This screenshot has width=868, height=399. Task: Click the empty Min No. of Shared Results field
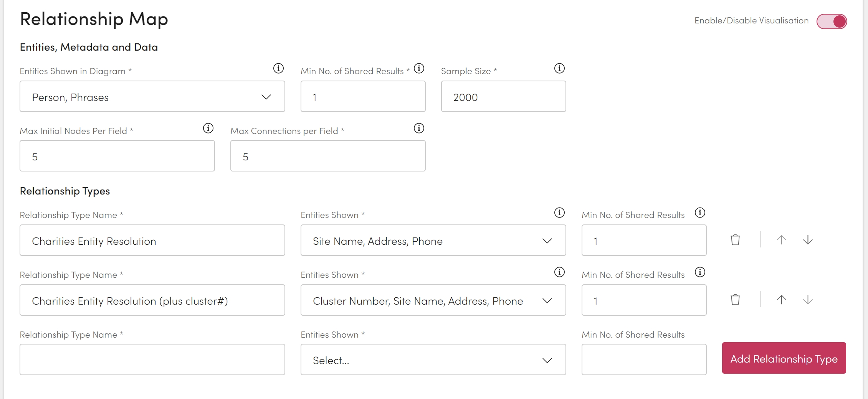(x=643, y=360)
